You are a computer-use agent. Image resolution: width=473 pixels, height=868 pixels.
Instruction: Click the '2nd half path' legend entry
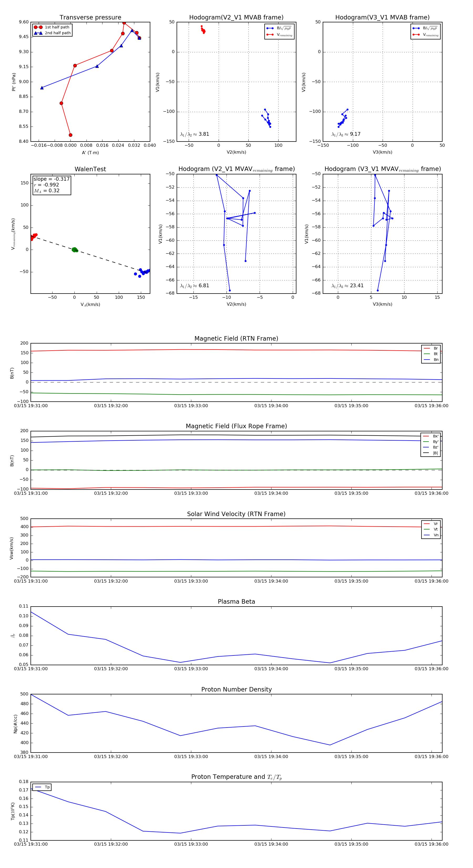[52, 33]
